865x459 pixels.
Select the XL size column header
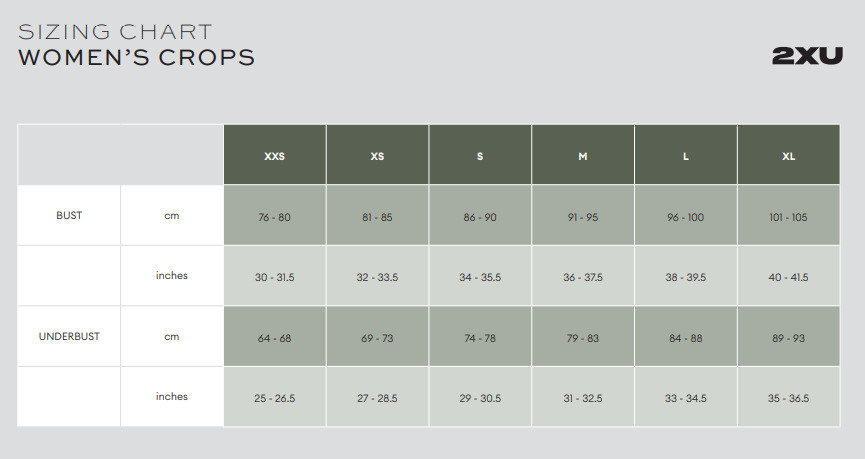tap(789, 154)
